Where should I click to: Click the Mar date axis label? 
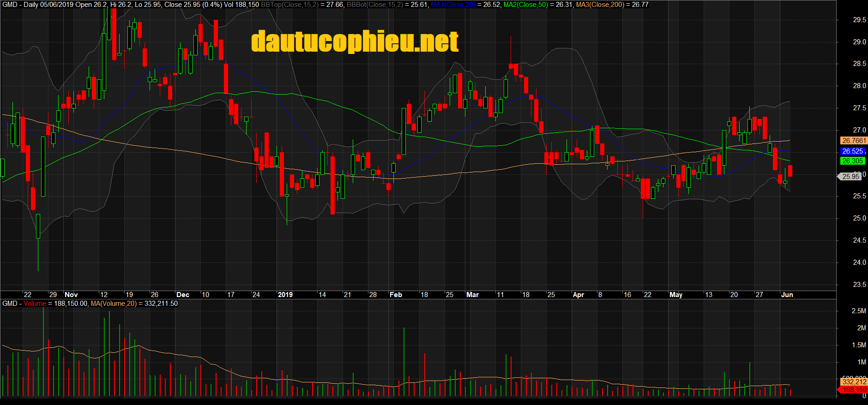click(x=472, y=295)
